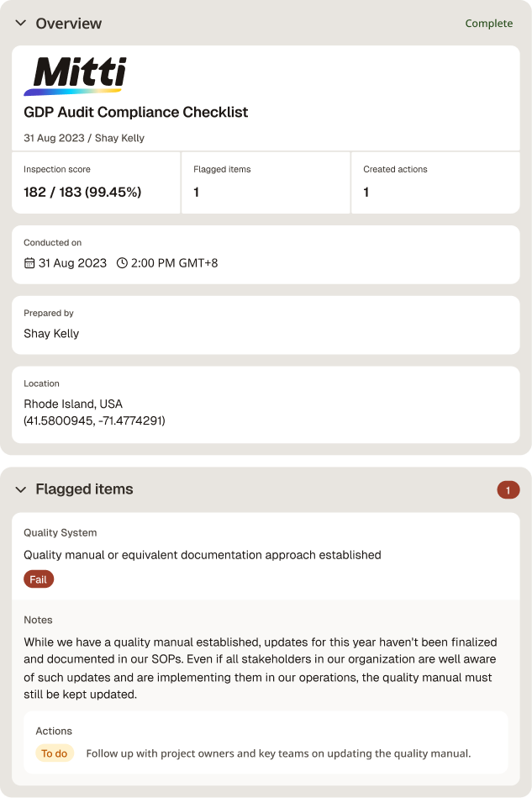532x798 pixels.
Task: Click the Flagged items section heading
Action: click(84, 489)
